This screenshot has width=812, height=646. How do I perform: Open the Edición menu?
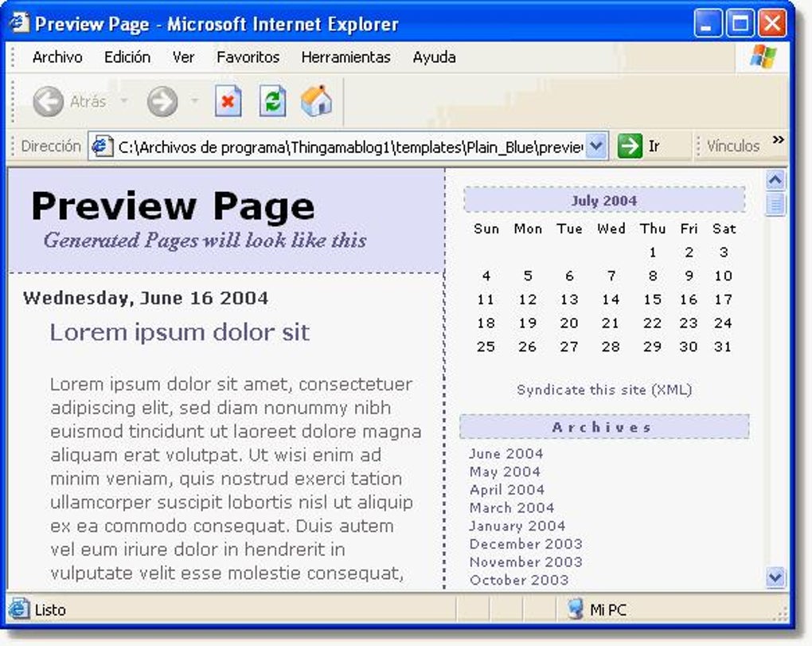(x=127, y=57)
